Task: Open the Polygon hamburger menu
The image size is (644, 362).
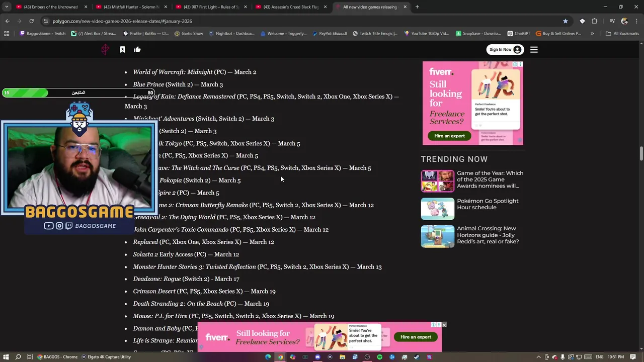Action: [534, 49]
